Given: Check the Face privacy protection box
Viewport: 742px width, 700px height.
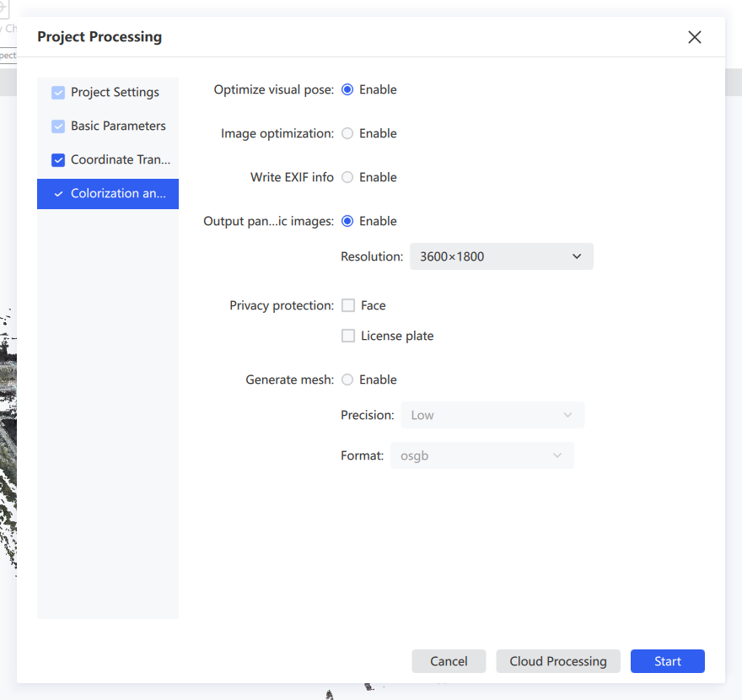Looking at the screenshot, I should [348, 305].
